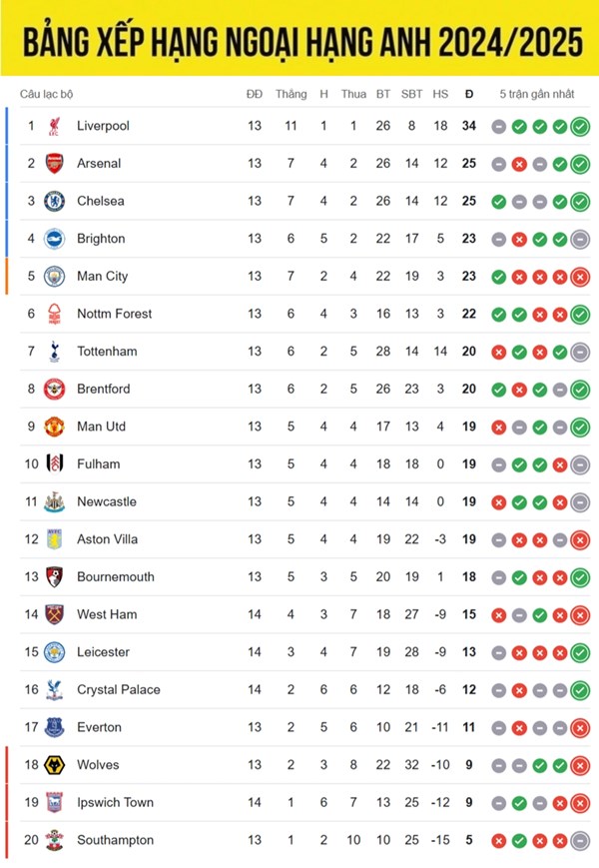Viewport: 599px width, 868px height.
Task: Click the Man Utd club crest
Action: [54, 427]
